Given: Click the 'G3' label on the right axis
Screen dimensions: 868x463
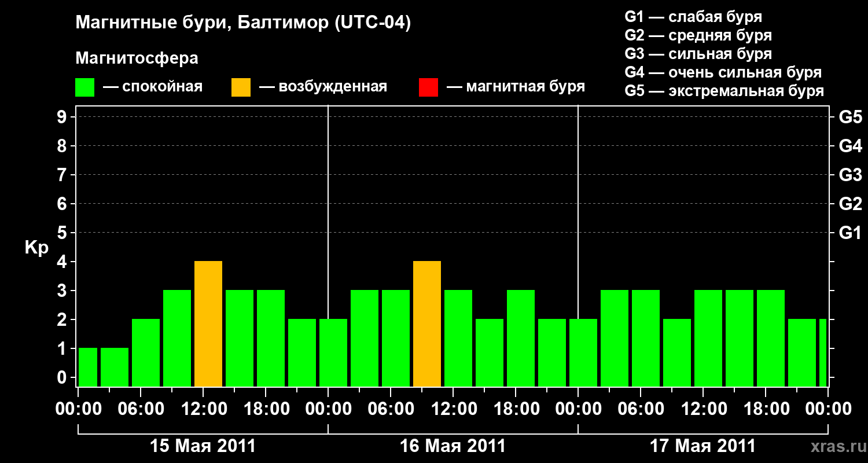Looking at the screenshot, I should coord(851,175).
